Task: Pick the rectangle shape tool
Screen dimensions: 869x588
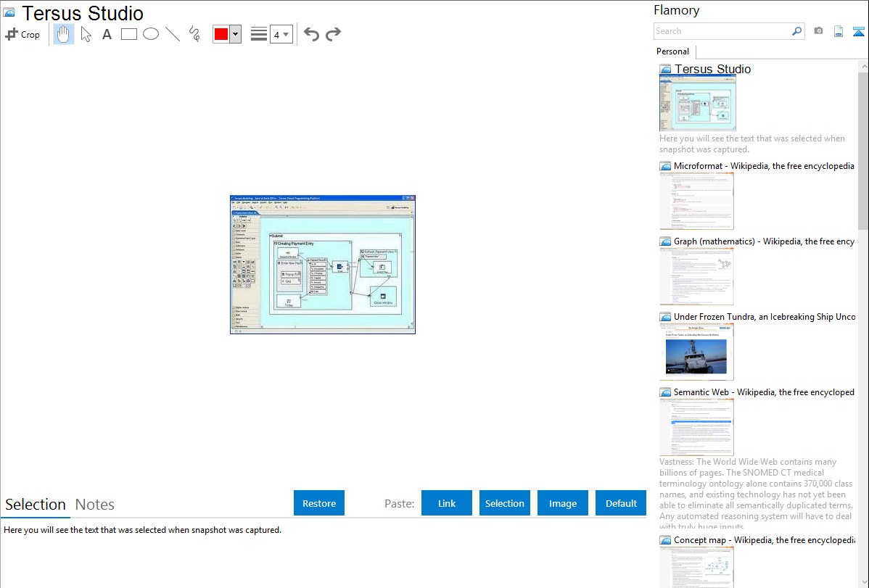Action: pos(129,34)
